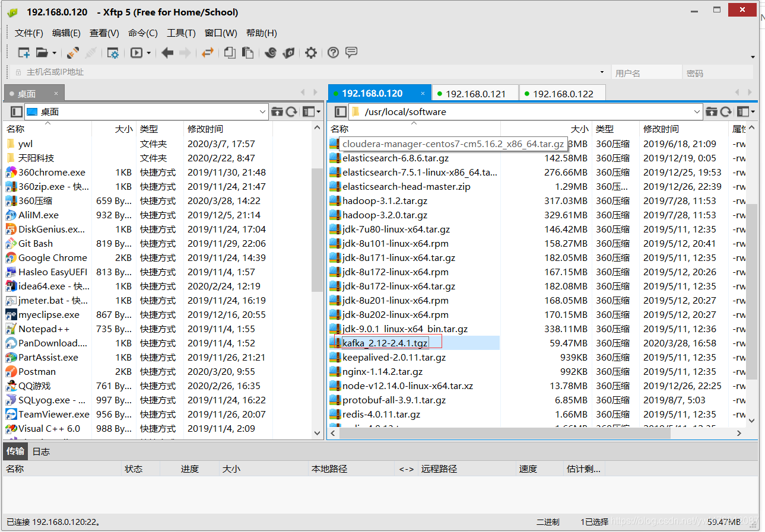Click the Reconnect plug icon
Image resolution: width=765 pixels, height=532 pixels.
pos(73,53)
